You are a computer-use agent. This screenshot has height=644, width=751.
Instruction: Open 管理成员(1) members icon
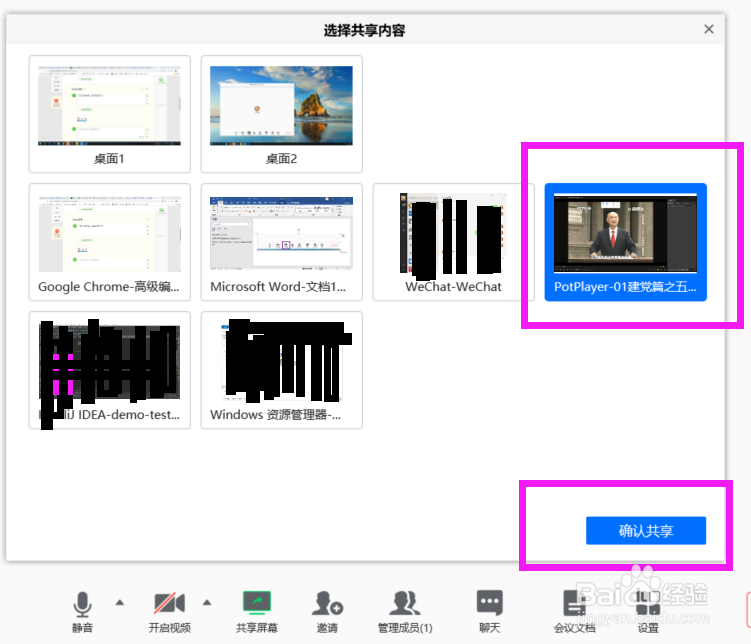(405, 603)
